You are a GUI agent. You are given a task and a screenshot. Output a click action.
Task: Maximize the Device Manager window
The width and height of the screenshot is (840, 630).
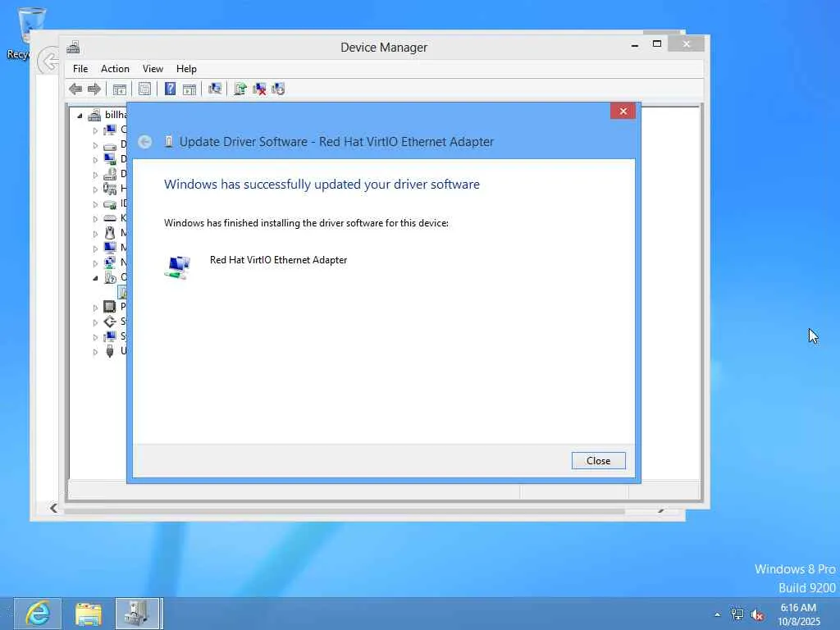coord(657,44)
